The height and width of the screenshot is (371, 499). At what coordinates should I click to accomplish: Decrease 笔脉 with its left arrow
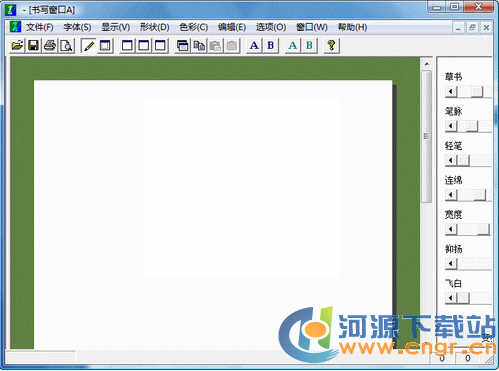pyautogui.click(x=451, y=126)
